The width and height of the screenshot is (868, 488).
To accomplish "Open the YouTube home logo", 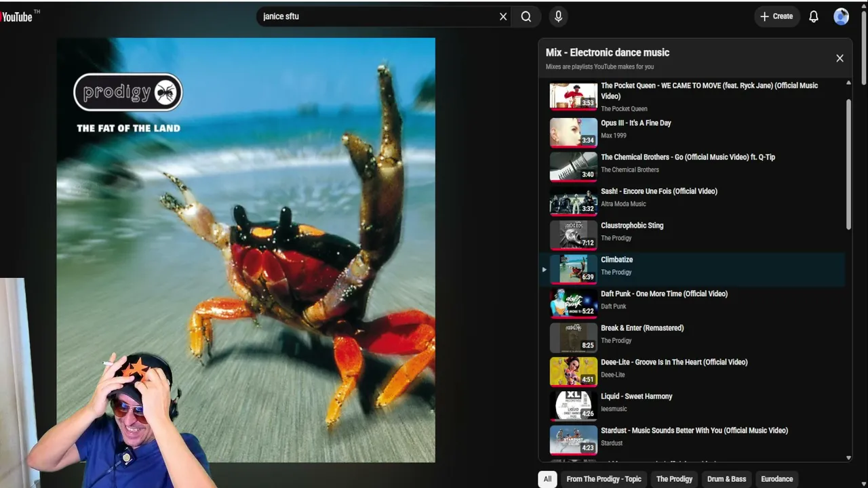I will click(17, 17).
